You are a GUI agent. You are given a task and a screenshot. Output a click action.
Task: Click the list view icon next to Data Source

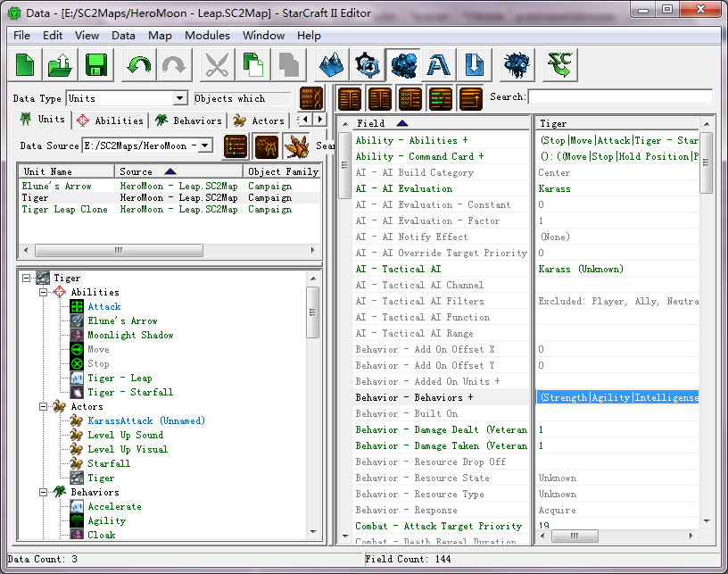point(236,146)
